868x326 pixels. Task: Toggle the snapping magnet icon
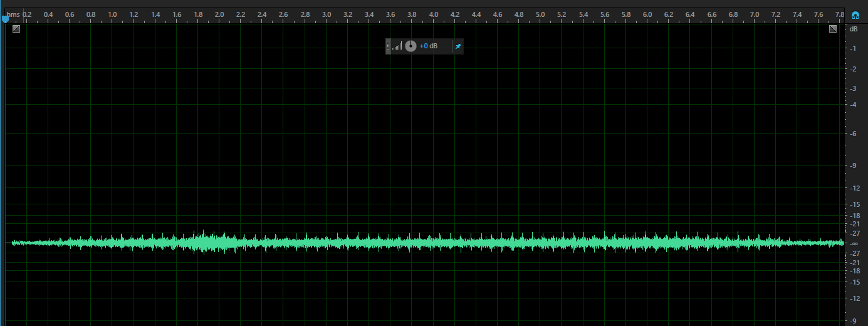click(x=855, y=14)
